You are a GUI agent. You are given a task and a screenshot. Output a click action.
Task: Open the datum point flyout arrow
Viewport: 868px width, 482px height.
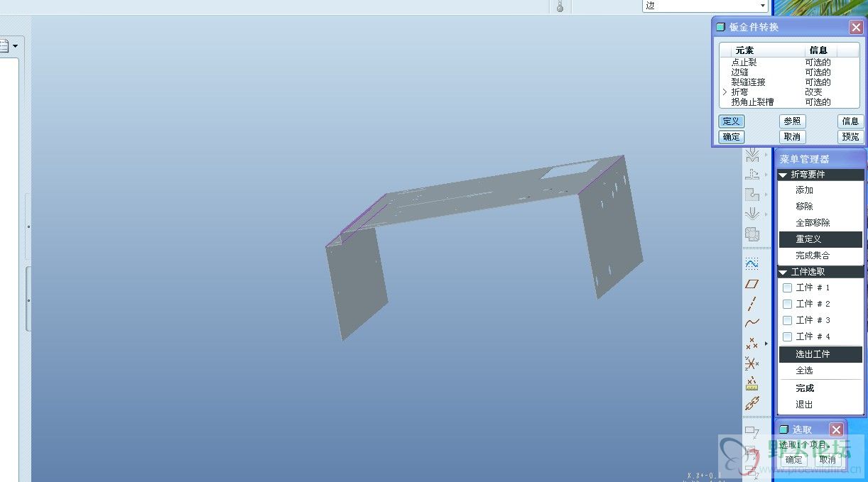click(766, 344)
